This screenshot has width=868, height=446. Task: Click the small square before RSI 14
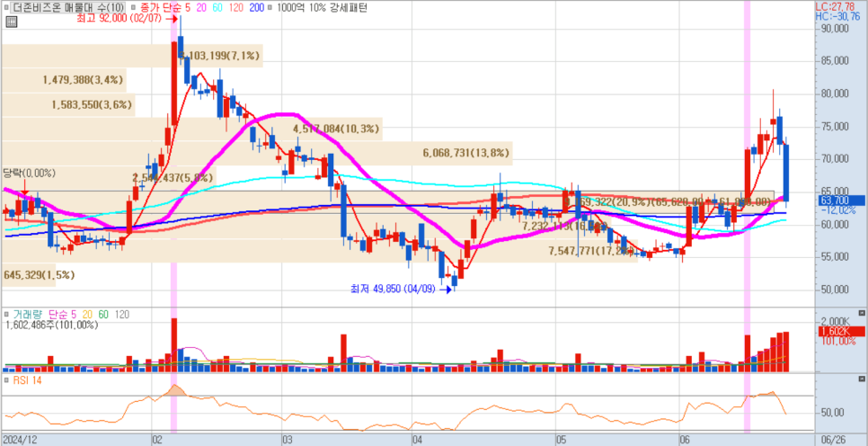click(x=6, y=381)
